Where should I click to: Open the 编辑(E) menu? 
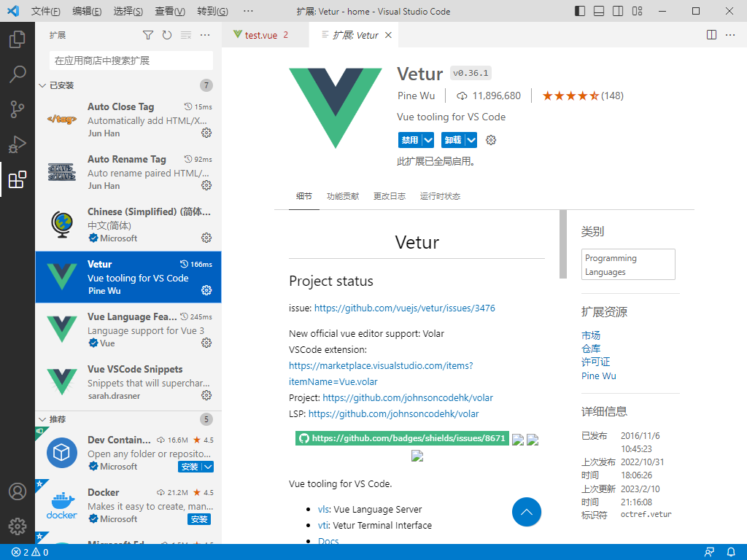[87, 11]
